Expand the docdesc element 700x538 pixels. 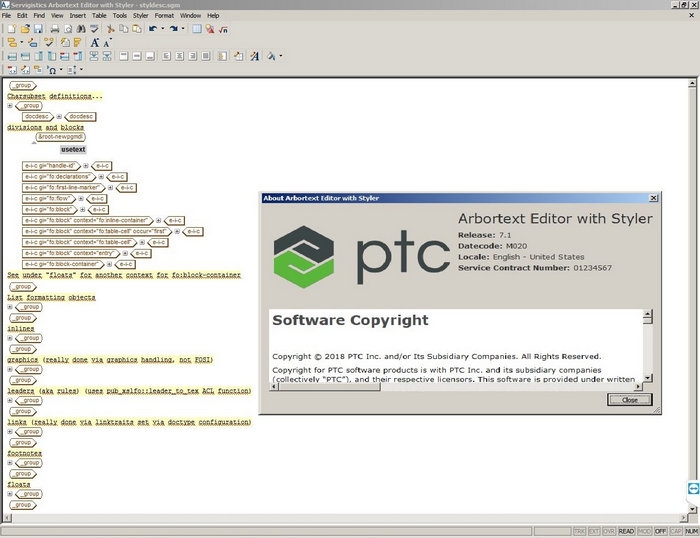(59, 117)
